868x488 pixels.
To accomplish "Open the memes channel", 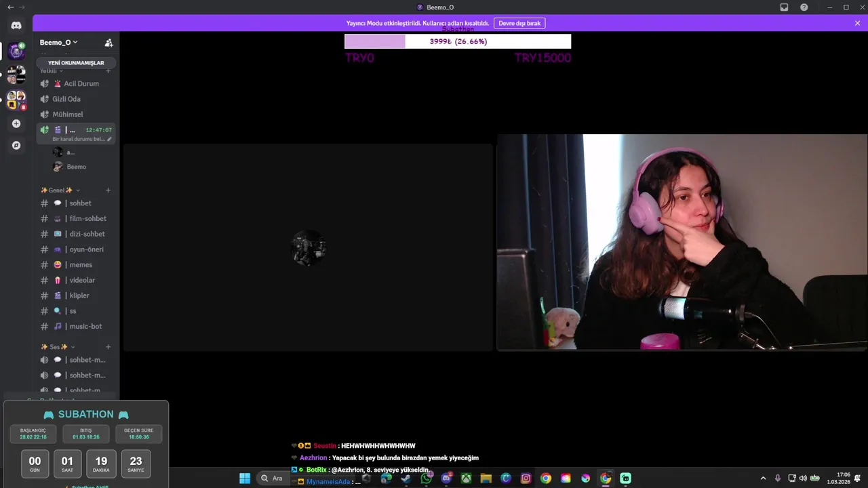I will tap(75, 265).
